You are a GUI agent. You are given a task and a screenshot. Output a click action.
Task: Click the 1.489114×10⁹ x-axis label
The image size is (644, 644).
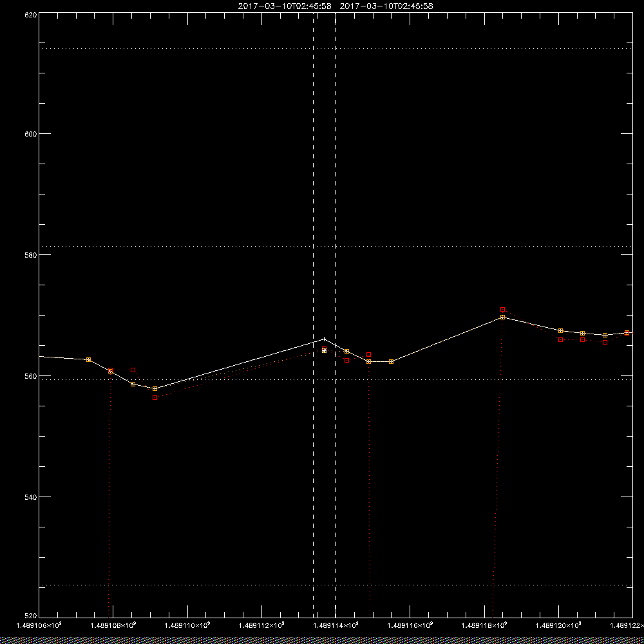336,625
